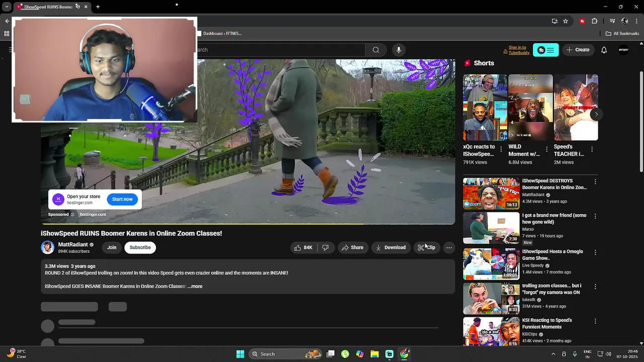The width and height of the screenshot is (644, 362).
Task: Install app icon in address bar
Action: [554, 21]
